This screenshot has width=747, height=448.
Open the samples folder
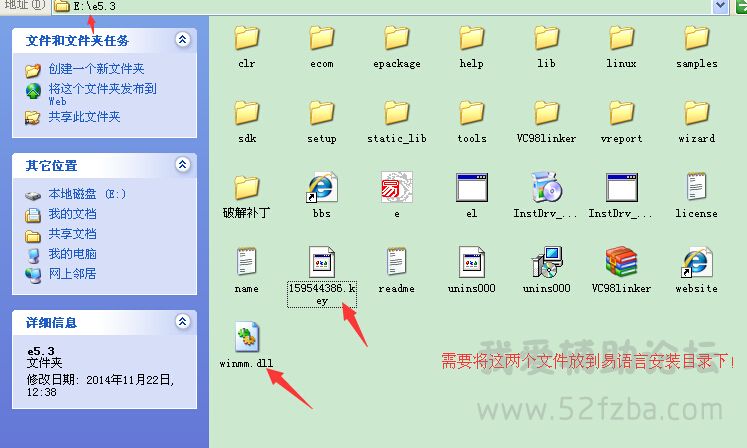pyautogui.click(x=697, y=38)
